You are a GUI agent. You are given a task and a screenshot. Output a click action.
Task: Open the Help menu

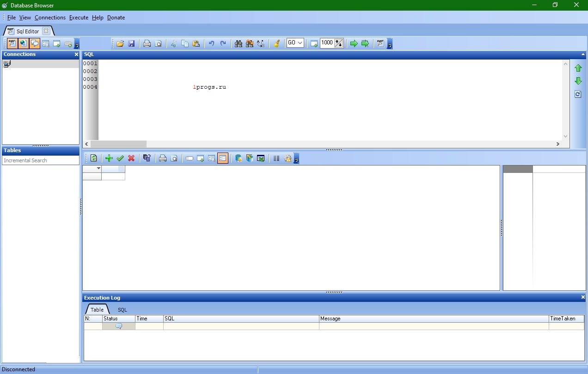(98, 18)
